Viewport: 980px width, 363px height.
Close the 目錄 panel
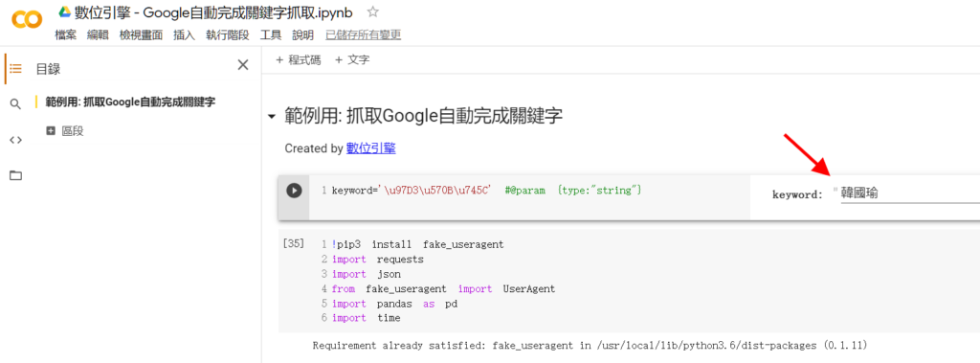click(243, 64)
